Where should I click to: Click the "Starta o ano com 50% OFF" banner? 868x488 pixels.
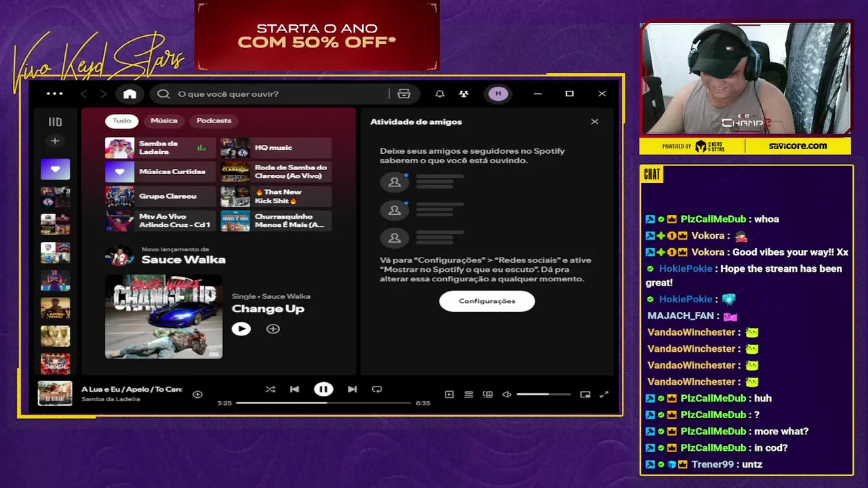pos(317,35)
